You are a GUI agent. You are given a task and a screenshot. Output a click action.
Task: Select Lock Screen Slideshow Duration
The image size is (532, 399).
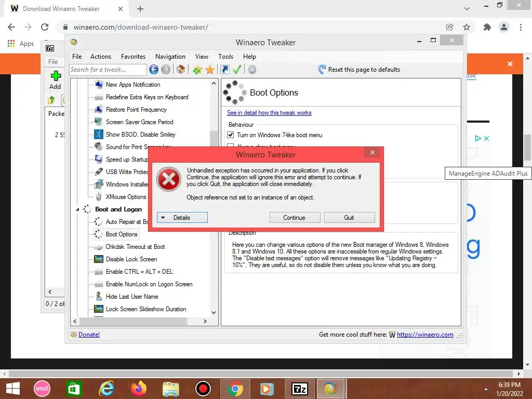(x=146, y=309)
